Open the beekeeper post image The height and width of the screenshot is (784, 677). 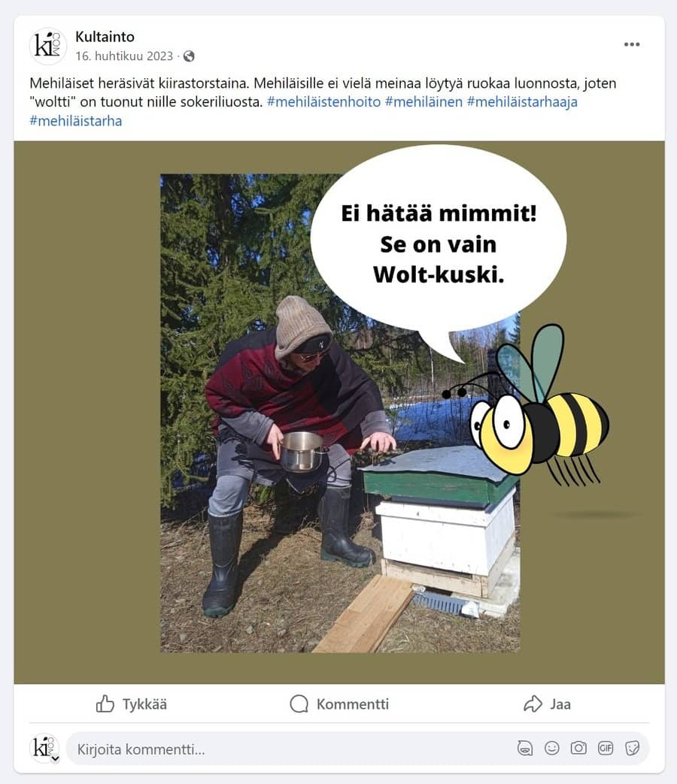(x=339, y=413)
